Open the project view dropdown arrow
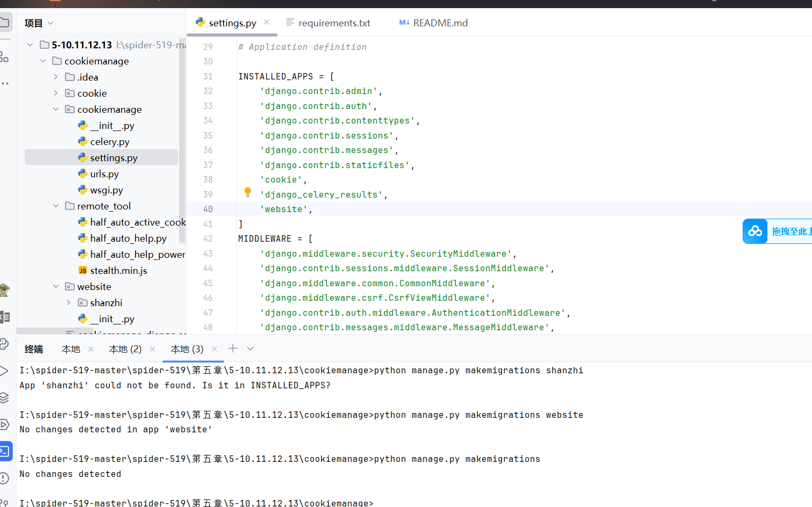The image size is (812, 507). pos(51,23)
